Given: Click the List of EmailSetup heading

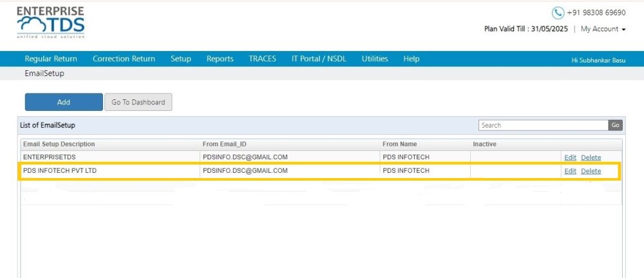Looking at the screenshot, I should coord(48,125).
